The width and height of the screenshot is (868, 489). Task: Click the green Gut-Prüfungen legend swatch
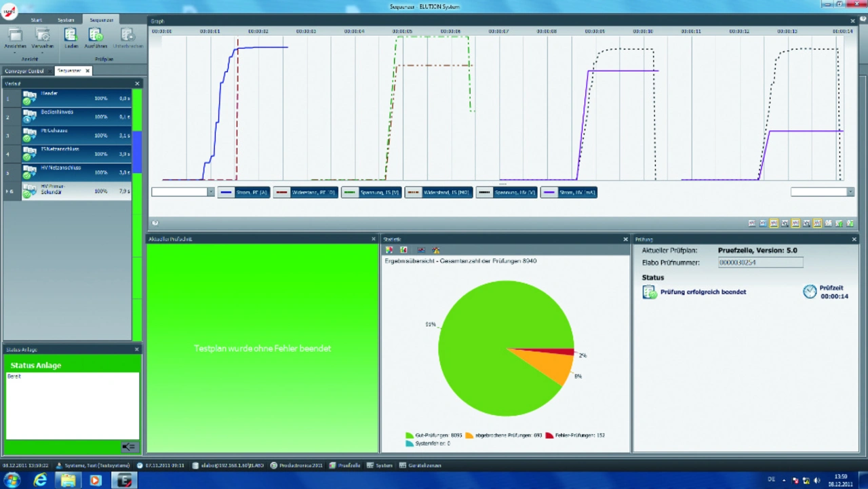pos(410,435)
